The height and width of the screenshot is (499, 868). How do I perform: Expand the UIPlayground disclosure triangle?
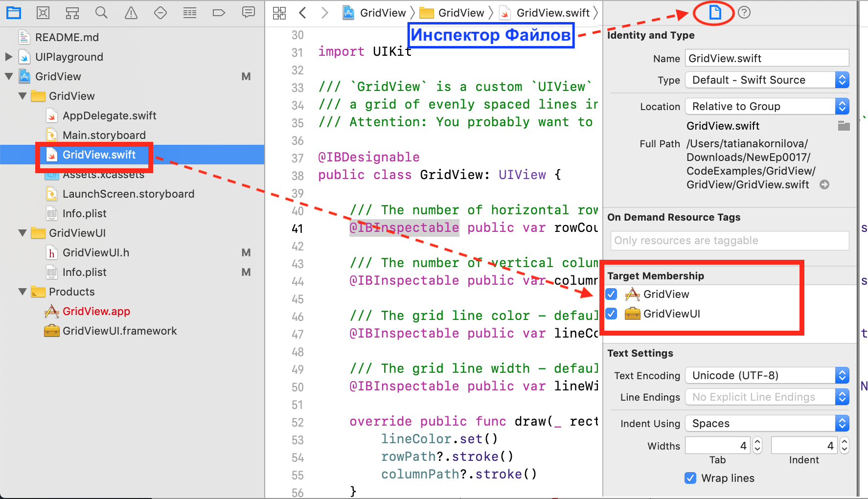tap(9, 57)
